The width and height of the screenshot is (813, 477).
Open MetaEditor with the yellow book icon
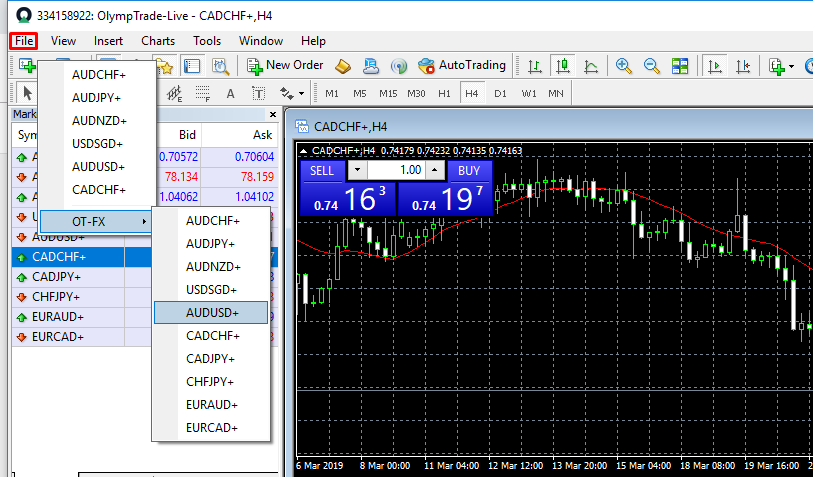pyautogui.click(x=343, y=66)
